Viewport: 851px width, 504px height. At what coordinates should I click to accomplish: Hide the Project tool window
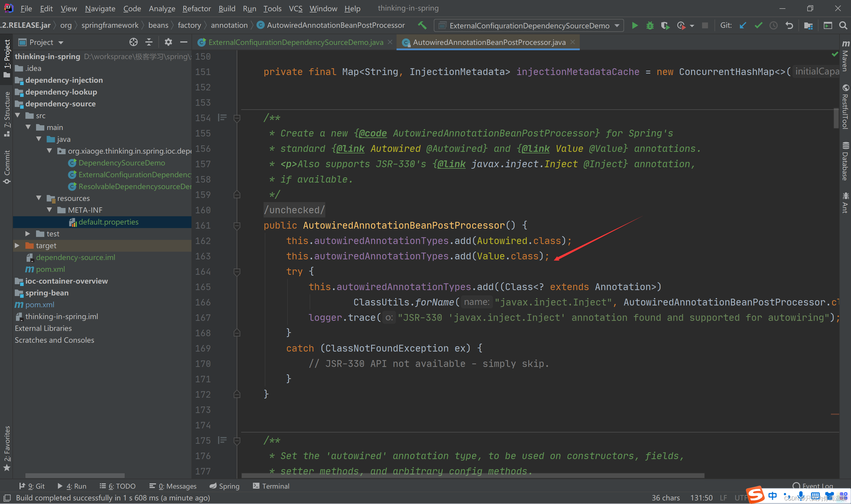184,42
